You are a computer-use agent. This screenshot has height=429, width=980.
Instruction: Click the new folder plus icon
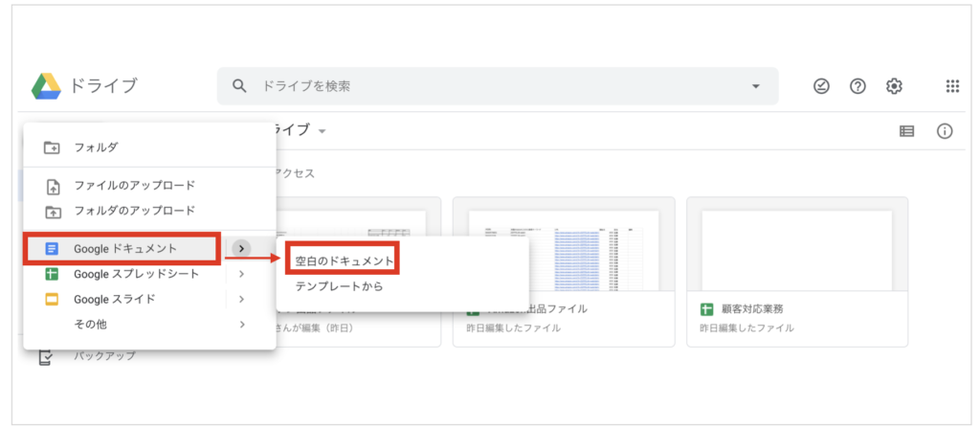click(x=53, y=148)
